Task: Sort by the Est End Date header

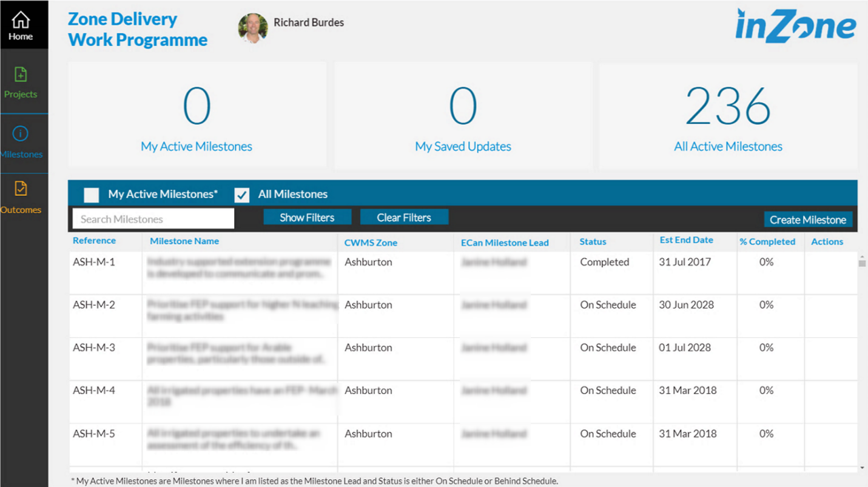Action: pos(687,240)
